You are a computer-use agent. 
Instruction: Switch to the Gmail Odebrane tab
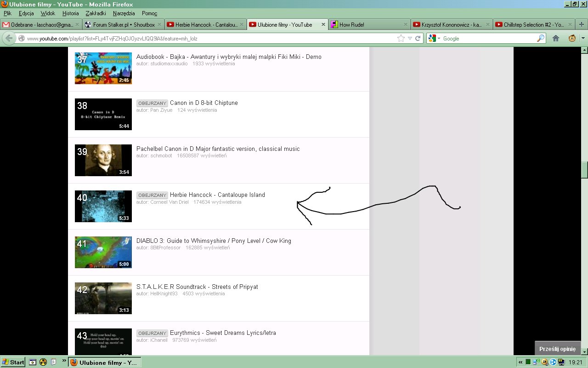[41, 25]
